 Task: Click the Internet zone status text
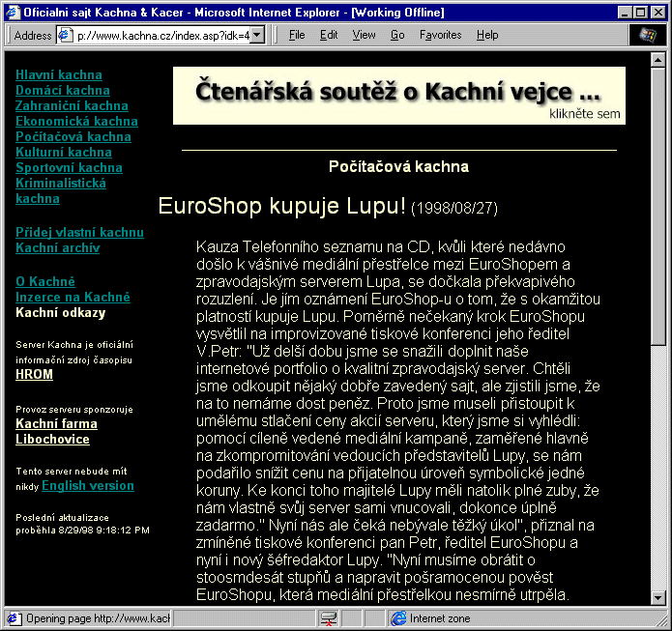click(x=440, y=618)
